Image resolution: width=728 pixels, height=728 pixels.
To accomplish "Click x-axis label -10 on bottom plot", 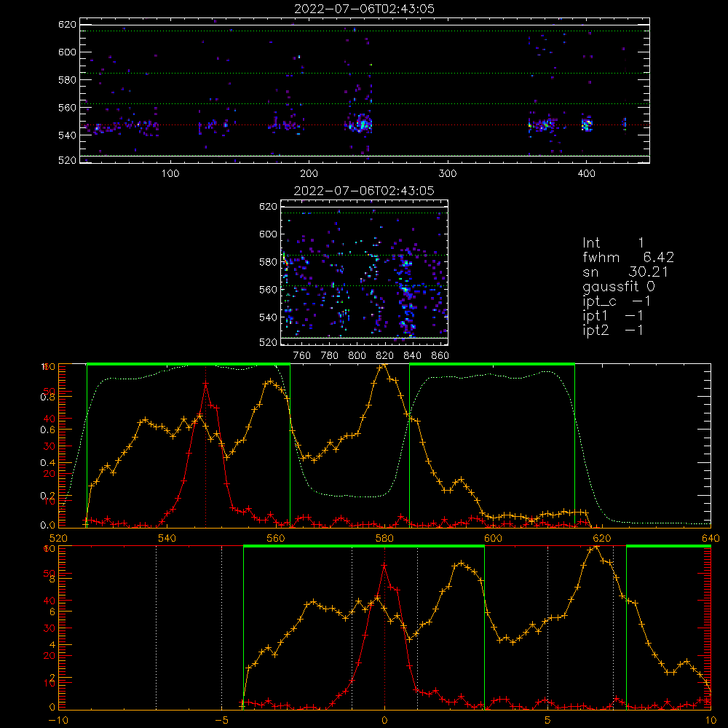I will pyautogui.click(x=58, y=720).
